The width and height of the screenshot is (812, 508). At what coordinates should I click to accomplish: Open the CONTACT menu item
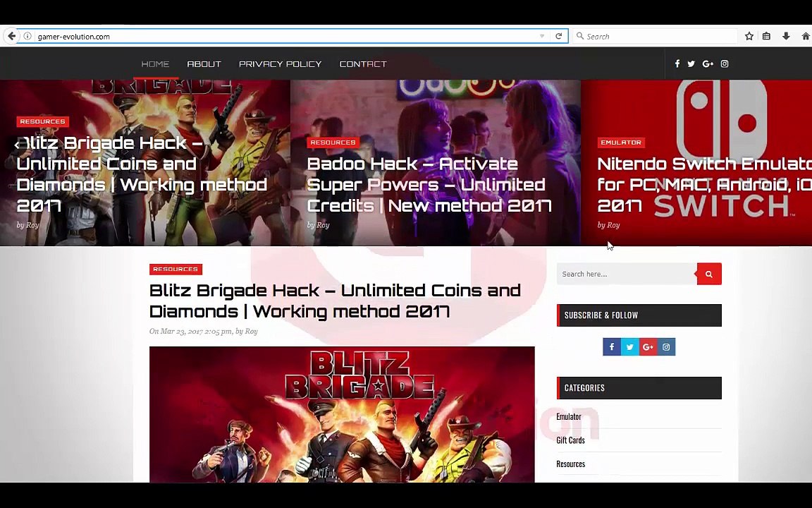click(x=363, y=64)
